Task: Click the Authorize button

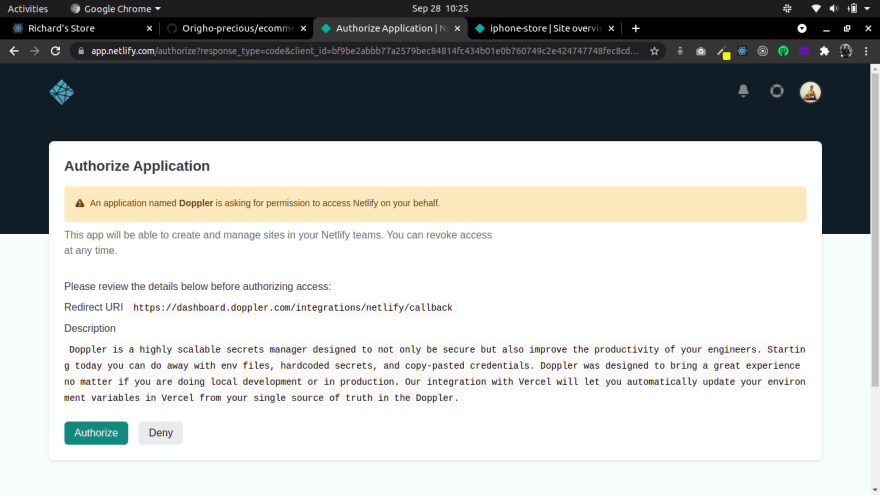Action: click(96, 433)
